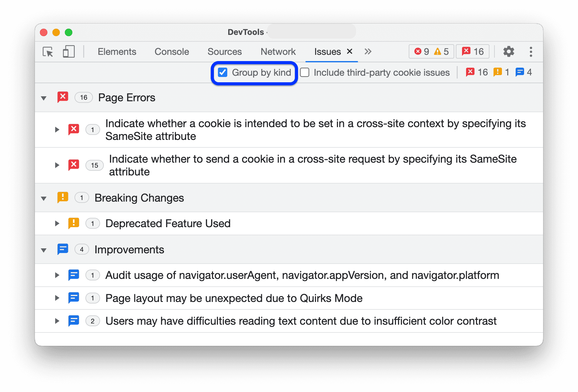Switch to the Console tab

pos(171,52)
